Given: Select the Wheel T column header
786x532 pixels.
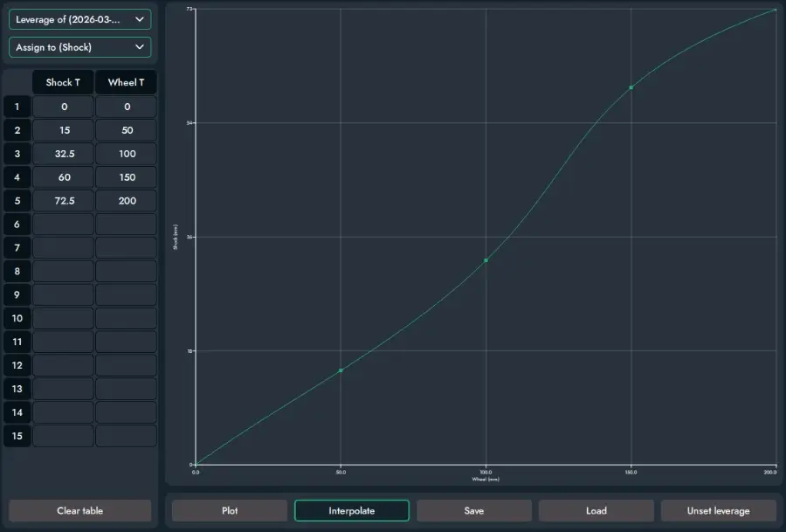Looking at the screenshot, I should coord(127,82).
